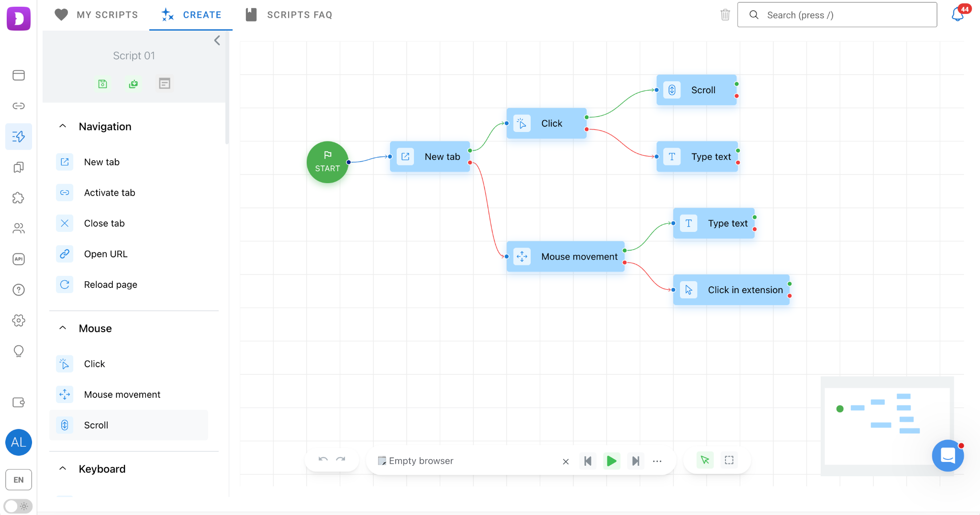Collapse the Navigation section

click(x=63, y=126)
